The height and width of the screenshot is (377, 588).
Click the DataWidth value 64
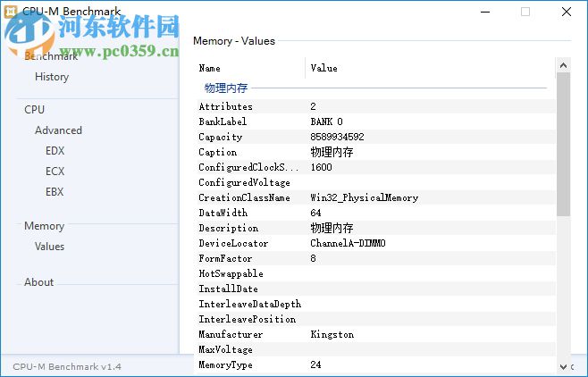[315, 213]
